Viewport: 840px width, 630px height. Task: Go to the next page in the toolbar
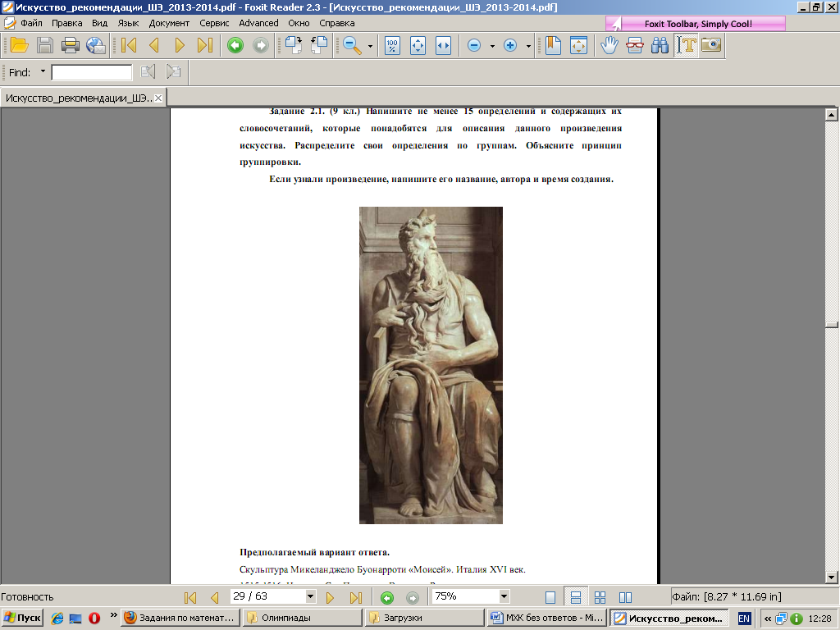[180, 46]
